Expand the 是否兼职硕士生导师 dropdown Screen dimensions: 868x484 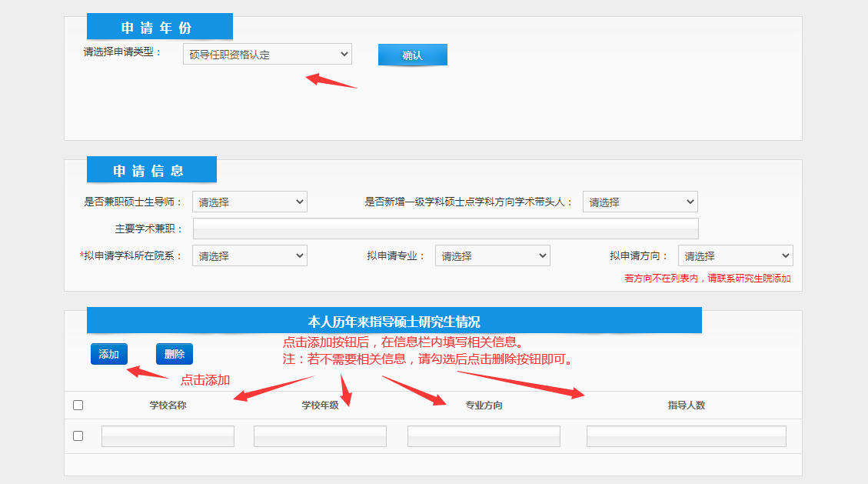249,202
